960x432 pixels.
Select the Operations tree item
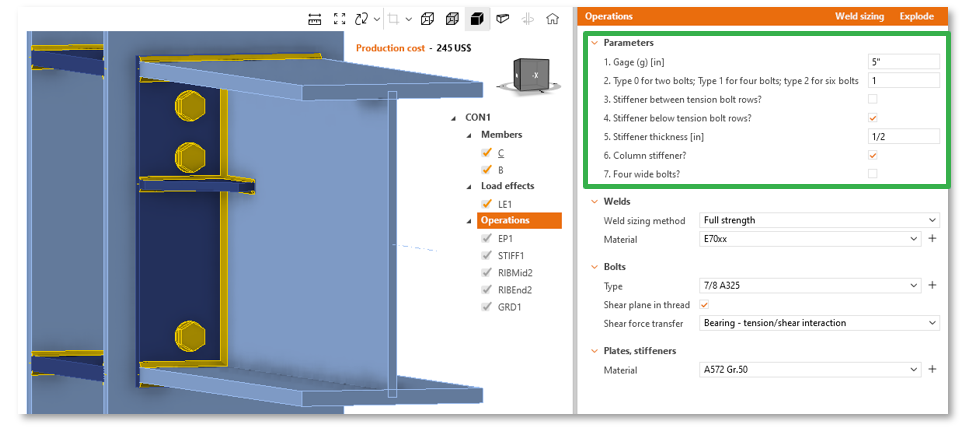505,220
